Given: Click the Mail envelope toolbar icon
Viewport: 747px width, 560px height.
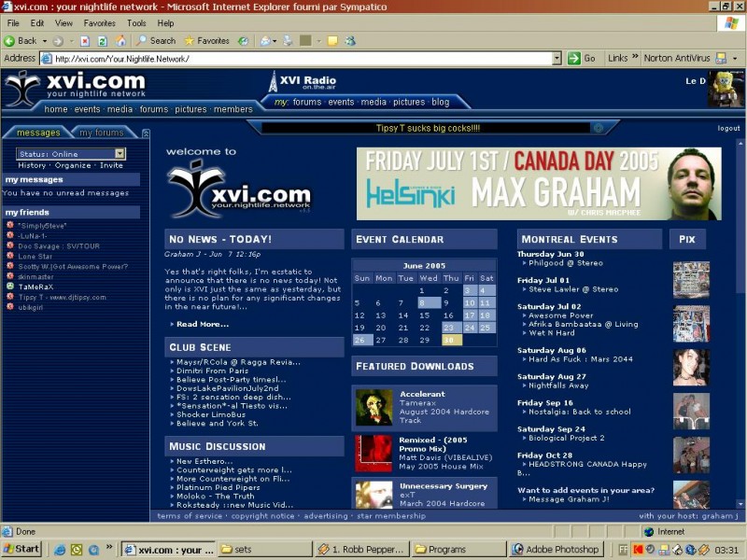Looking at the screenshot, I should 266,41.
